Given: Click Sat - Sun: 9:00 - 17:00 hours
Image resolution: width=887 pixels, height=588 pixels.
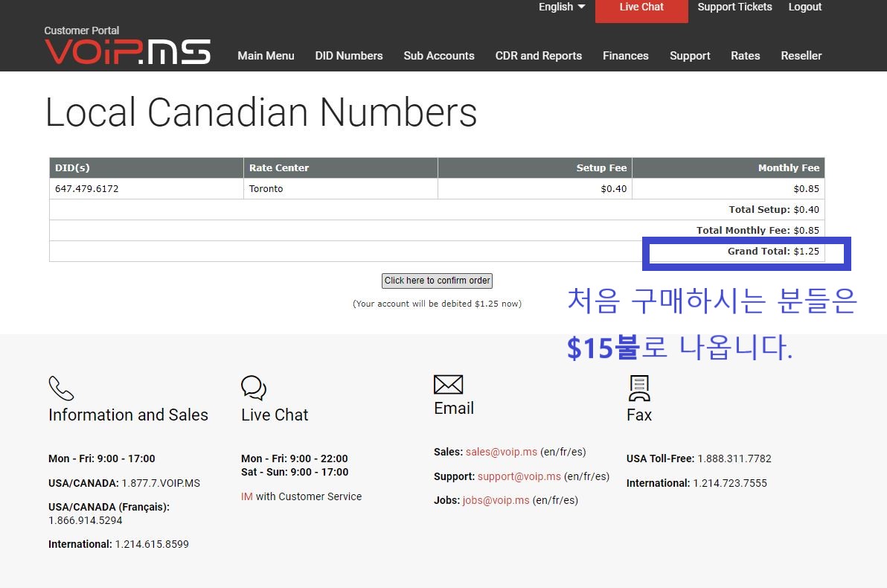Looking at the screenshot, I should point(295,472).
